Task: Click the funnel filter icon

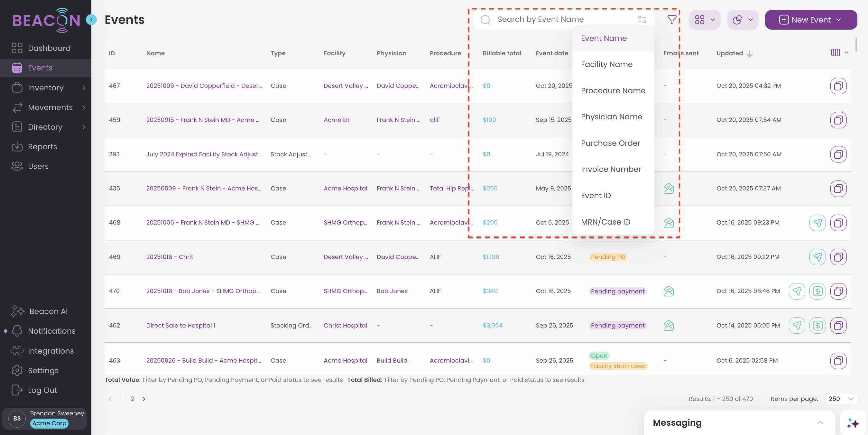Action: click(x=671, y=20)
